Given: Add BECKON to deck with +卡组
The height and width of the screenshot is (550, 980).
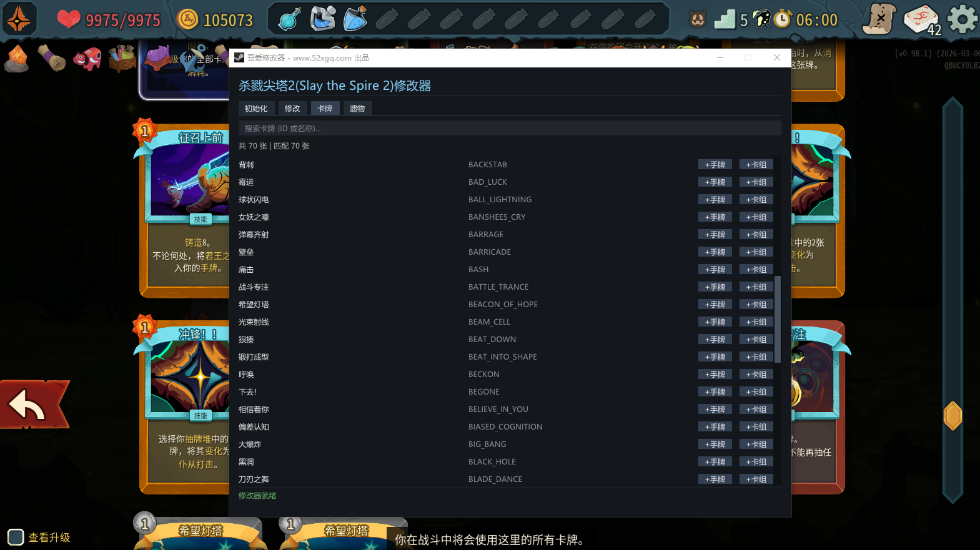Looking at the screenshot, I should click(756, 375).
